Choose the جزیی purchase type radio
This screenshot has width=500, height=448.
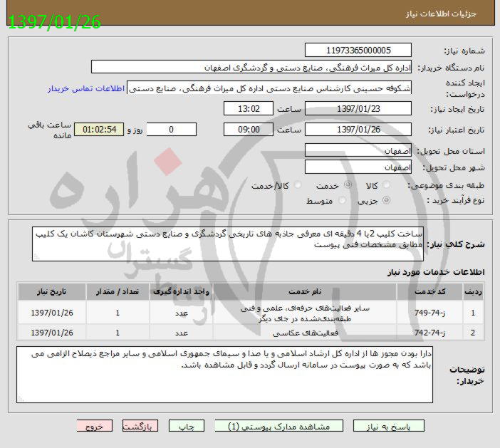tap(386, 200)
